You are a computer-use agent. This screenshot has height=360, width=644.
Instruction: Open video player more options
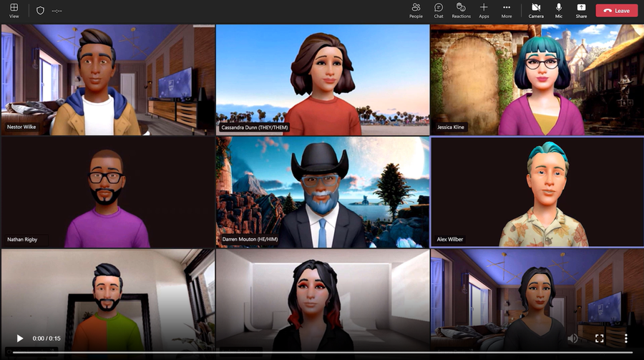tap(625, 339)
